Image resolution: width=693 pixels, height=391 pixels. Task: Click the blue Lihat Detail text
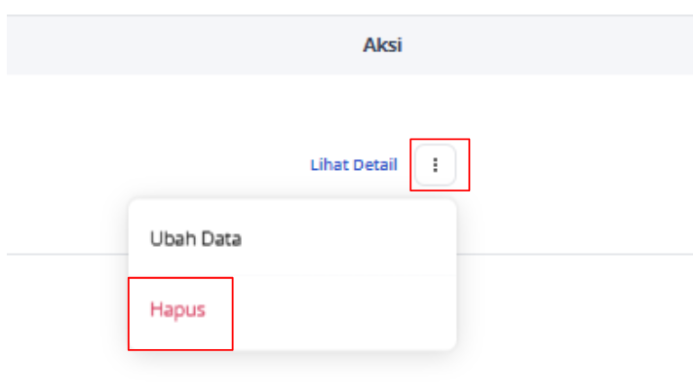tap(354, 165)
